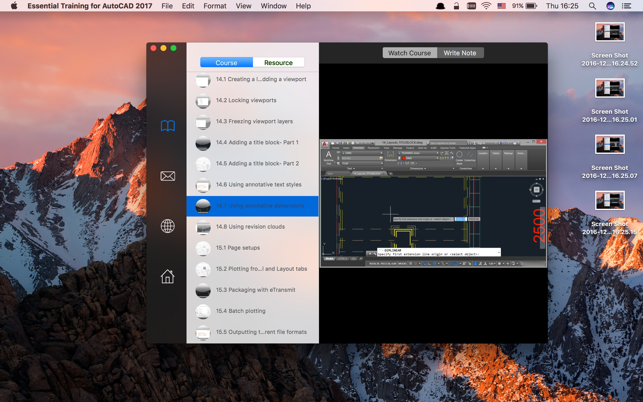Click the Apple menu logo
The height and width of the screenshot is (402, 643).
[x=14, y=6]
